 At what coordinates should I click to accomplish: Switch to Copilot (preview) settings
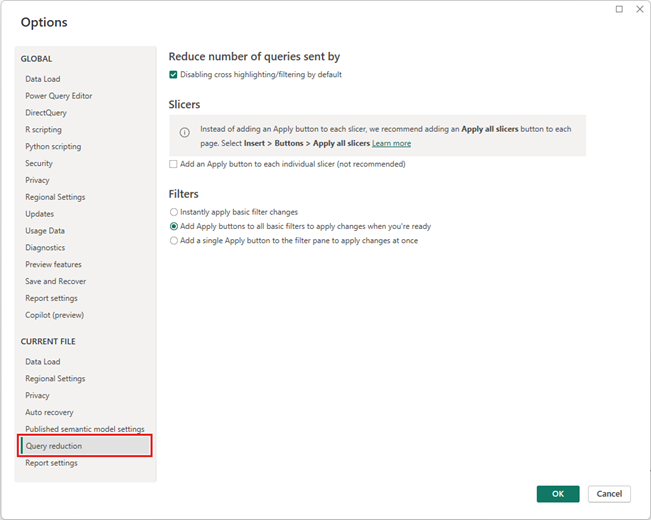tap(55, 315)
